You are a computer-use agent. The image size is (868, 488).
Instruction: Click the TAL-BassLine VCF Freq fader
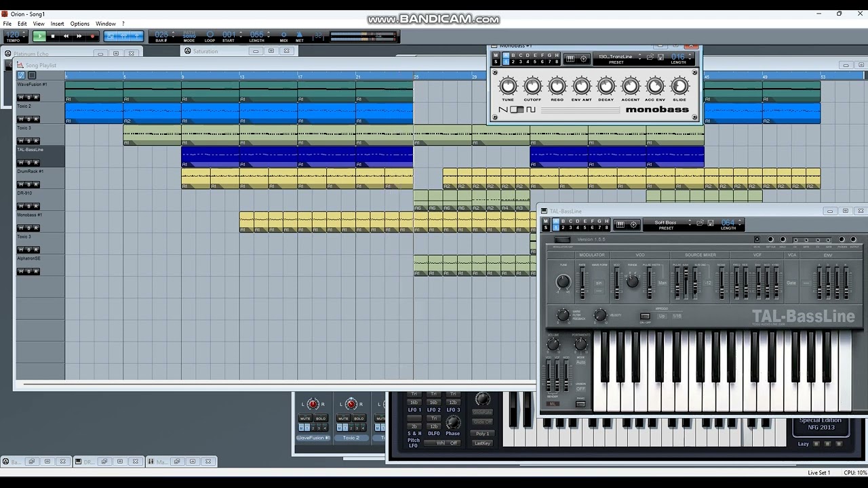click(x=737, y=283)
